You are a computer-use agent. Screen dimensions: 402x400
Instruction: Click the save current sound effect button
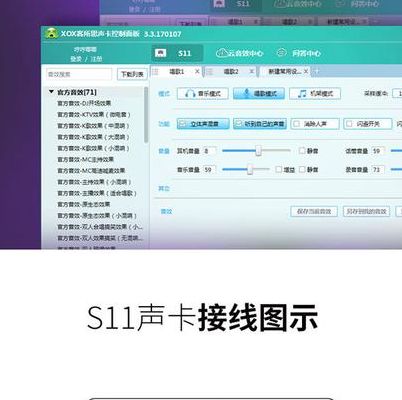pyautogui.click(x=314, y=211)
